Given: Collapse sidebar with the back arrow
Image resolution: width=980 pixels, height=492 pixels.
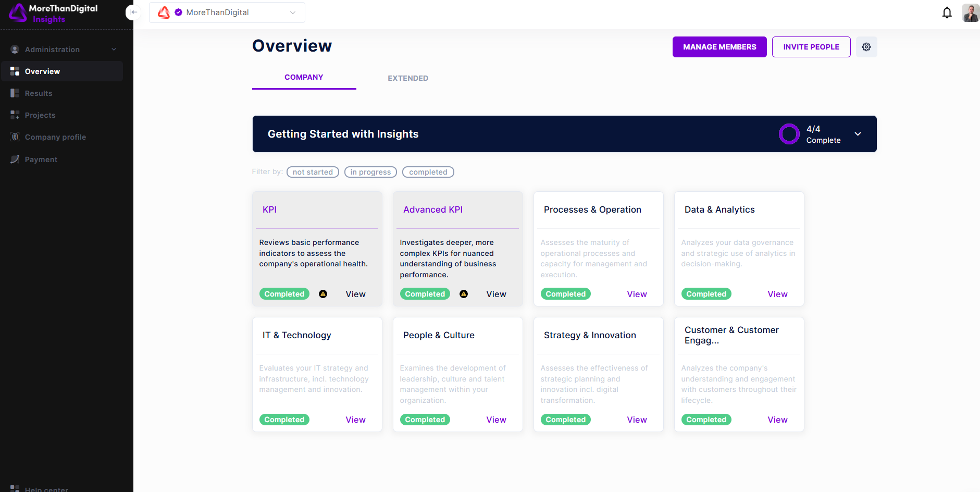Looking at the screenshot, I should coord(134,12).
